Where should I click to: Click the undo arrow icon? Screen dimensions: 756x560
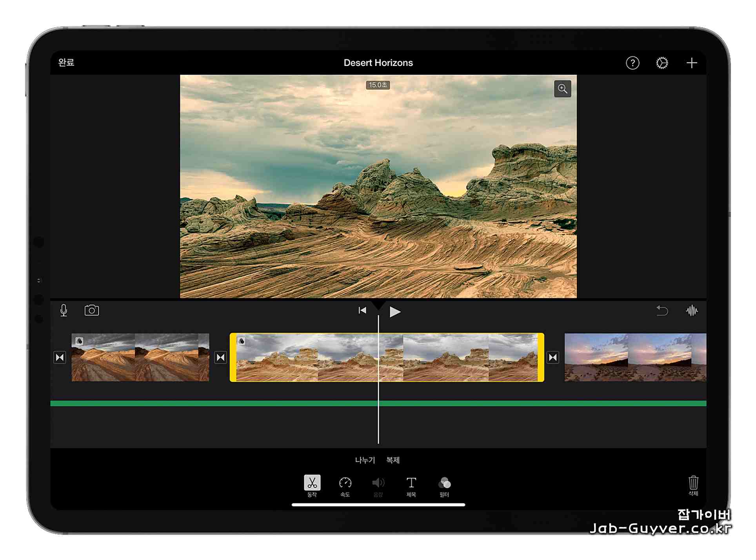click(x=662, y=311)
